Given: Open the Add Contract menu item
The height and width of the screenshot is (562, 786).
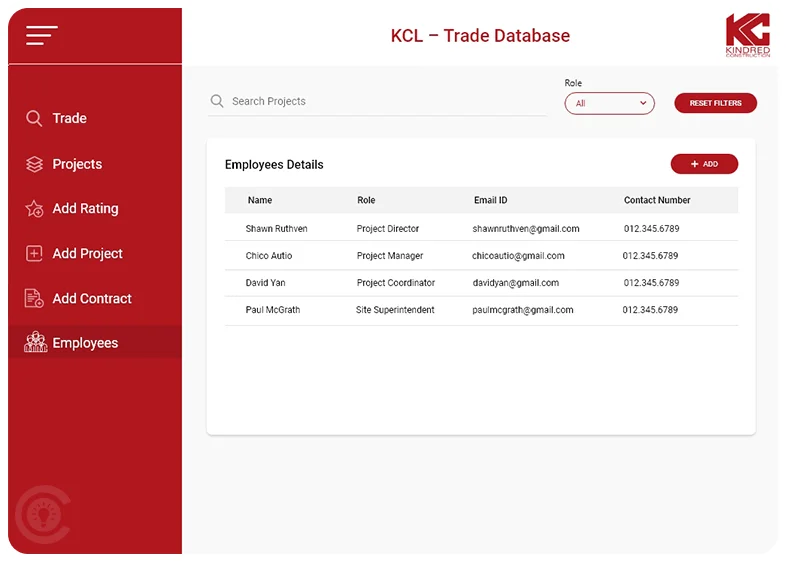Looking at the screenshot, I should coord(92,298).
